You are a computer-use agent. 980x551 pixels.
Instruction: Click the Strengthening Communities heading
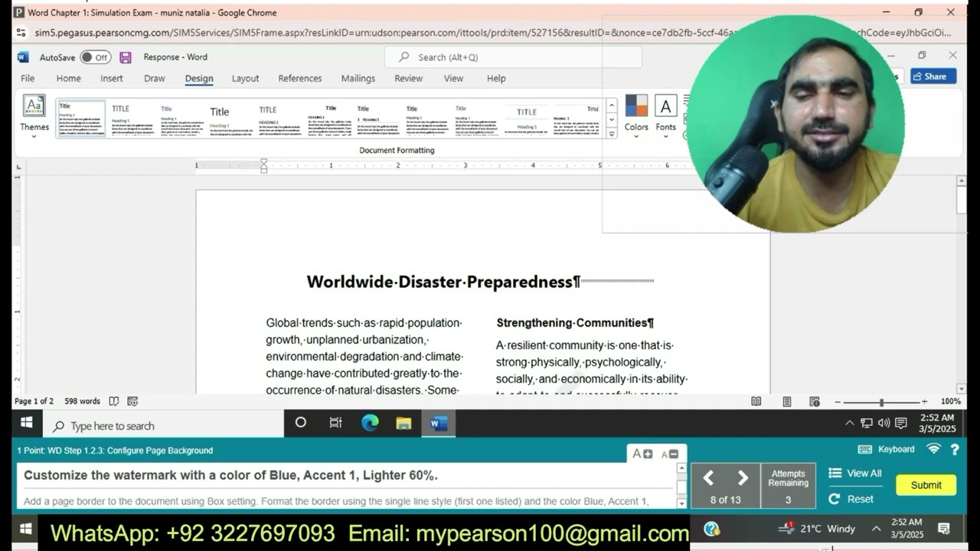(575, 323)
